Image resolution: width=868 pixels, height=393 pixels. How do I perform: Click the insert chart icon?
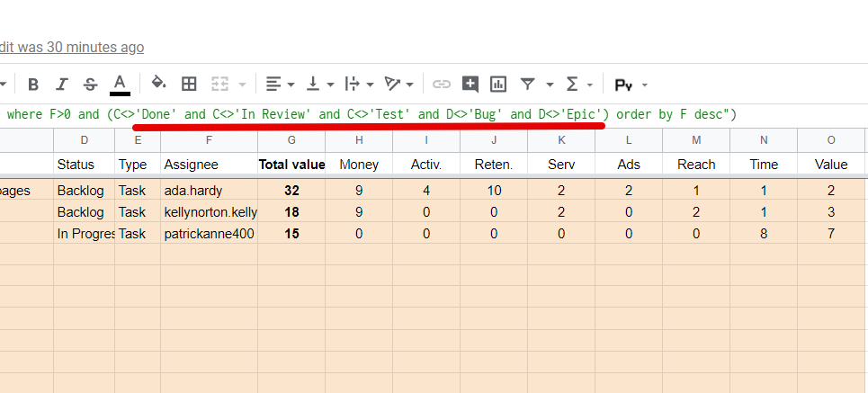498,85
